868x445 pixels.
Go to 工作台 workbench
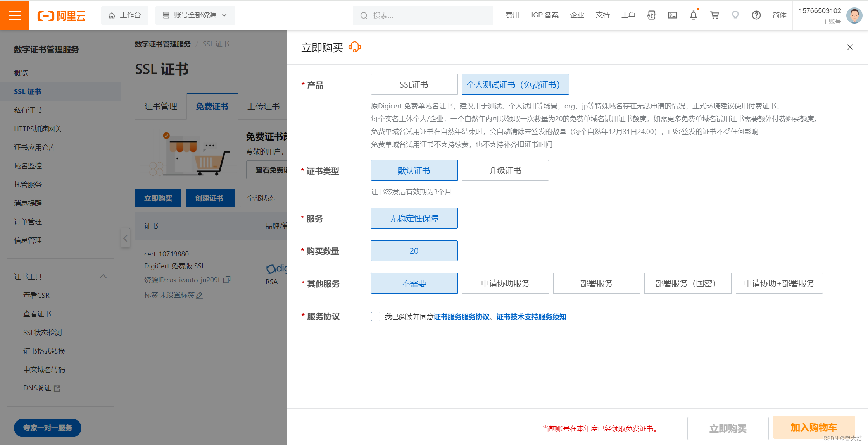click(x=125, y=15)
